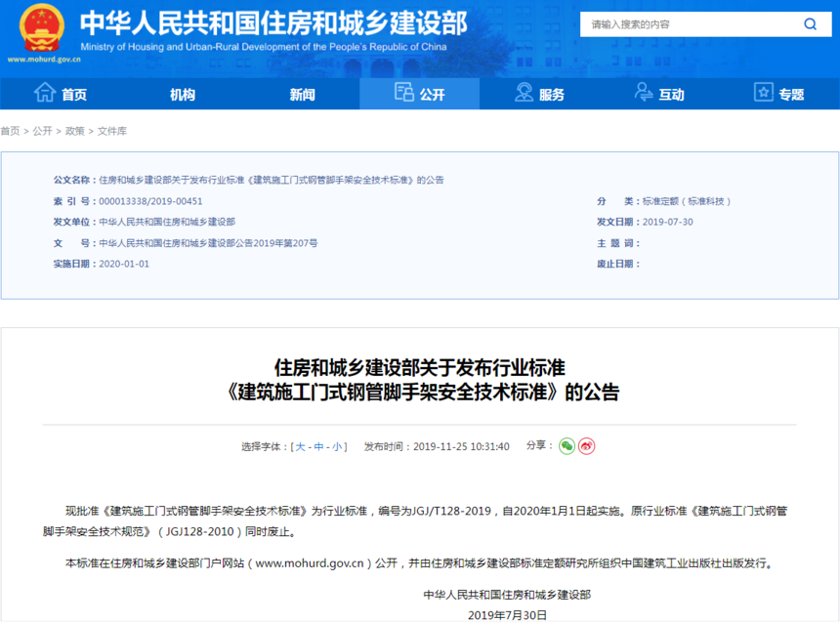This screenshot has height=623, width=840.
Task: Click the index number 000013338/2019-00451
Action: (x=150, y=201)
